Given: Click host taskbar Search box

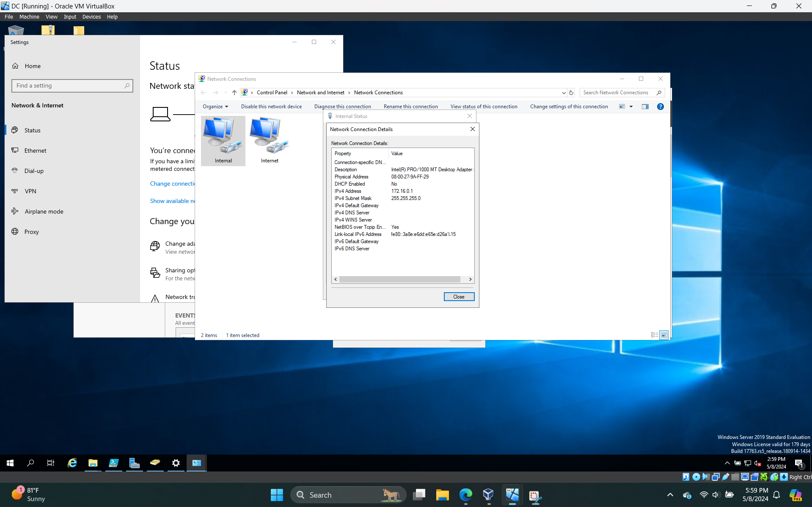Looking at the screenshot, I should click(348, 495).
